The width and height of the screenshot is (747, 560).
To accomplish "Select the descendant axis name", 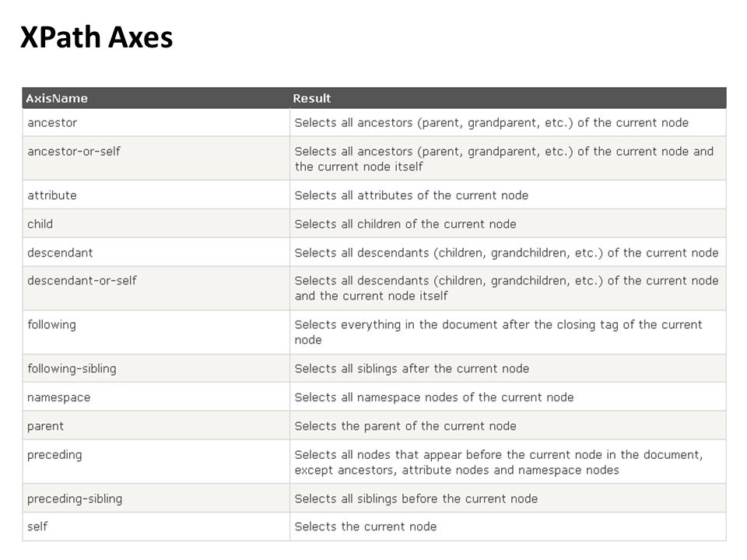I will click(60, 253).
